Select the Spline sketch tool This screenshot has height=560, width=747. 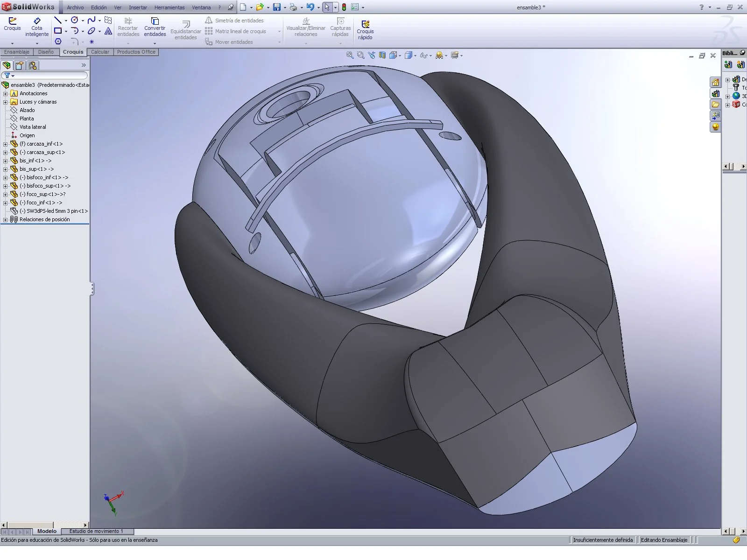[x=92, y=20]
